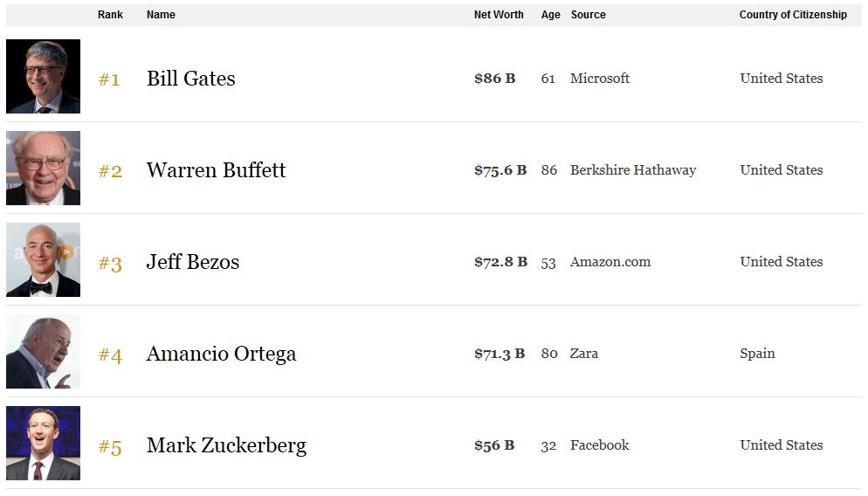The width and height of the screenshot is (868, 496).
Task: Sort by Country of Citizenship header
Action: (793, 15)
